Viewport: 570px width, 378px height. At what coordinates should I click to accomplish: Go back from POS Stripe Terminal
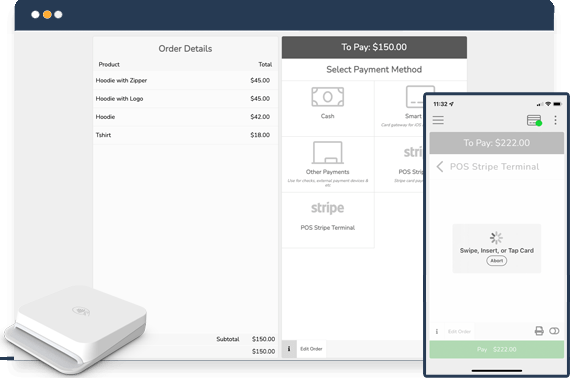click(440, 166)
